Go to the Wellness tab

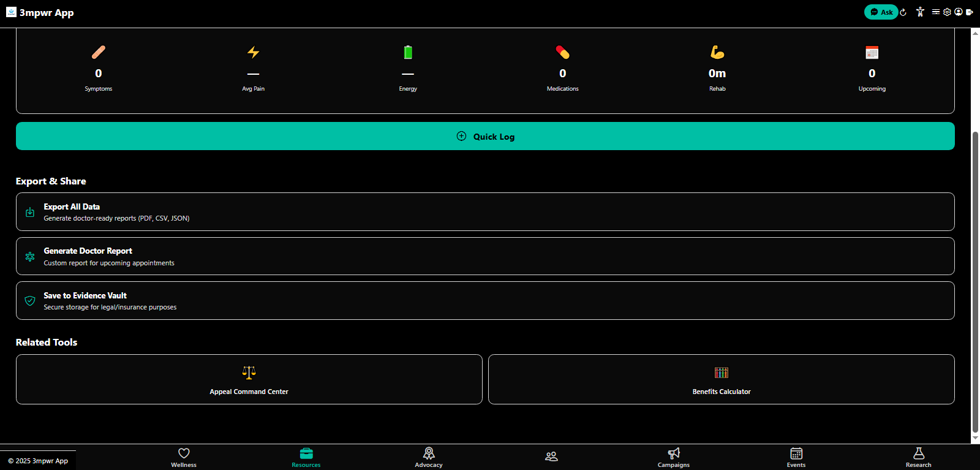coord(184,457)
